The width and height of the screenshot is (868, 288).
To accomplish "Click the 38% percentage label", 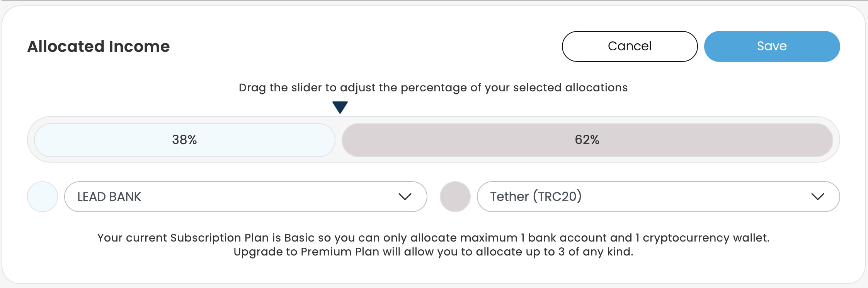I will (x=184, y=140).
